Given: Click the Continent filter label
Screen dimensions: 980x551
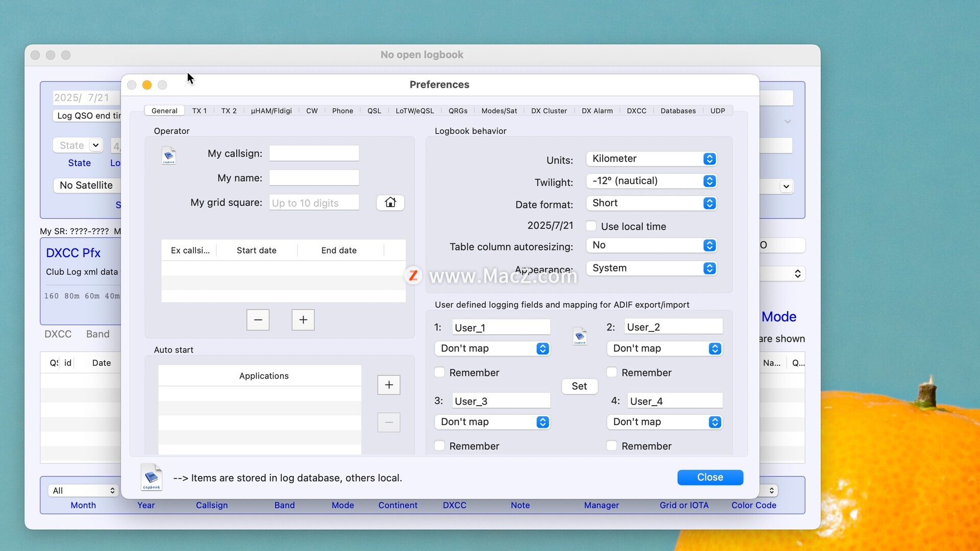Looking at the screenshot, I should pyautogui.click(x=398, y=505).
